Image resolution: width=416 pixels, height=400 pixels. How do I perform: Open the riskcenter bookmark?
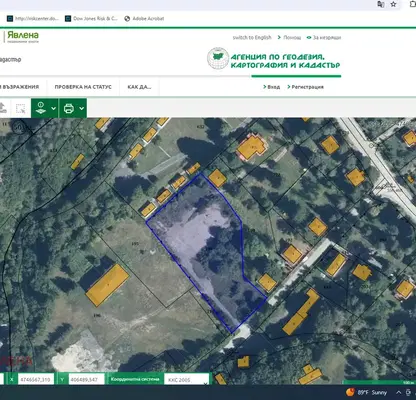pyautogui.click(x=33, y=19)
